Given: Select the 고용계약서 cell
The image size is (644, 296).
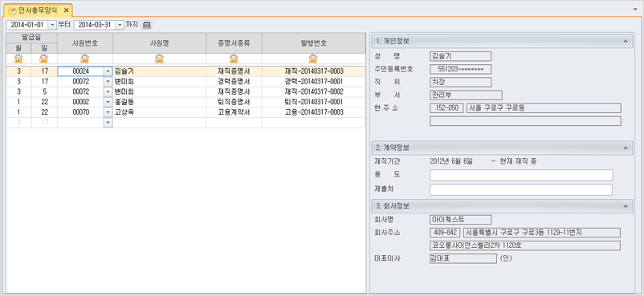Looking at the screenshot, I should click(x=234, y=112).
